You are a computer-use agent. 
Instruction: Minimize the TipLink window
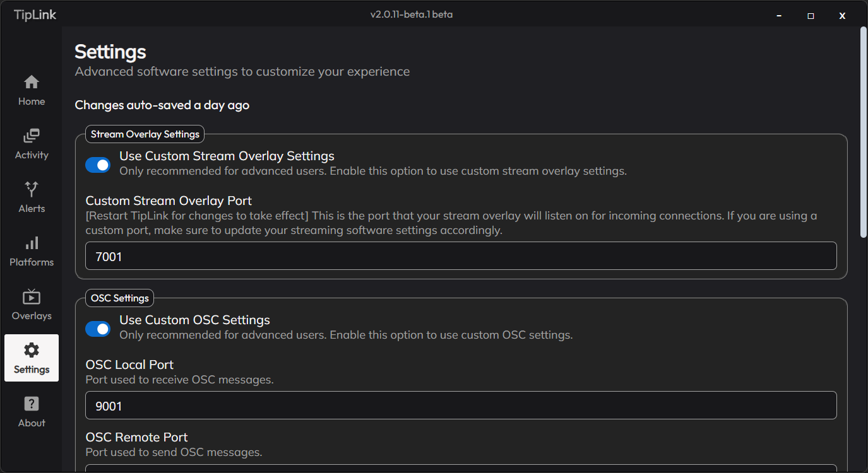pos(780,16)
